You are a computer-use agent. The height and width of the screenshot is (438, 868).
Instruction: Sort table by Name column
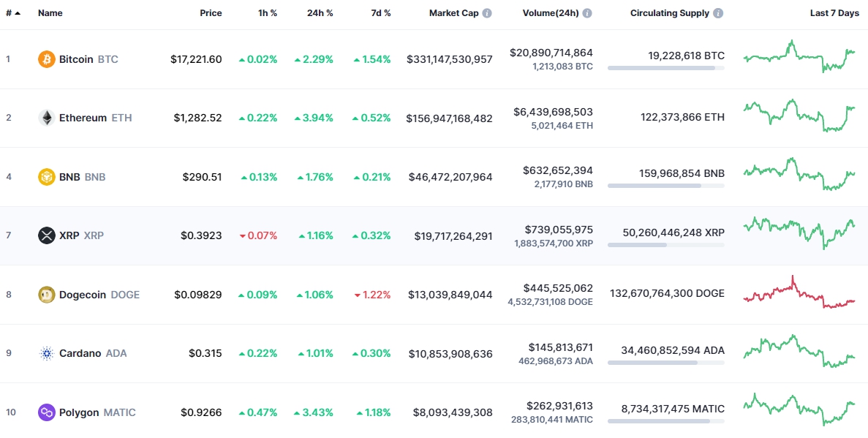click(50, 13)
